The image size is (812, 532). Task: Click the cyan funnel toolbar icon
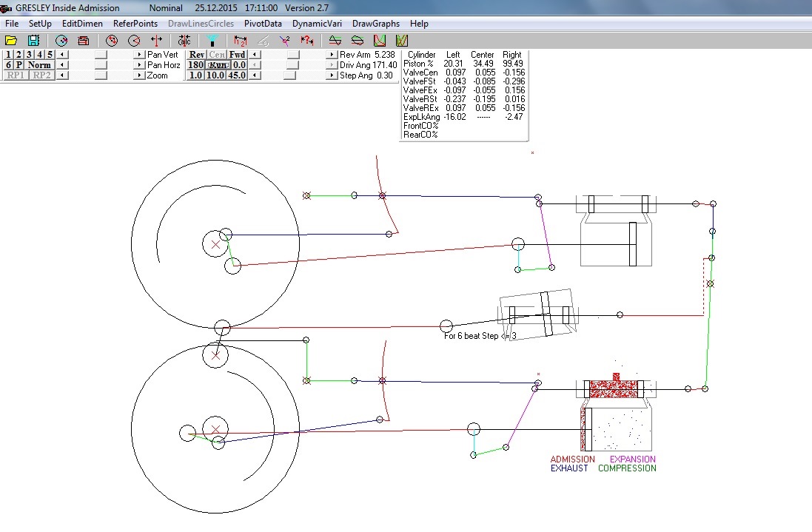coord(212,41)
